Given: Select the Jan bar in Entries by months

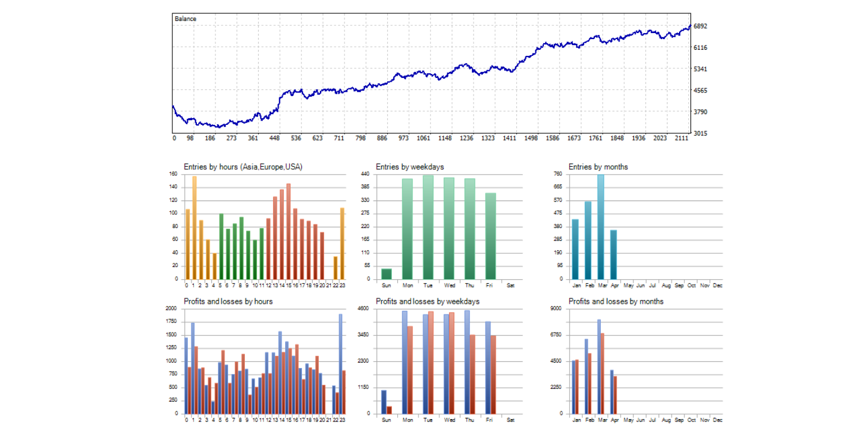Looking at the screenshot, I should (x=575, y=249).
